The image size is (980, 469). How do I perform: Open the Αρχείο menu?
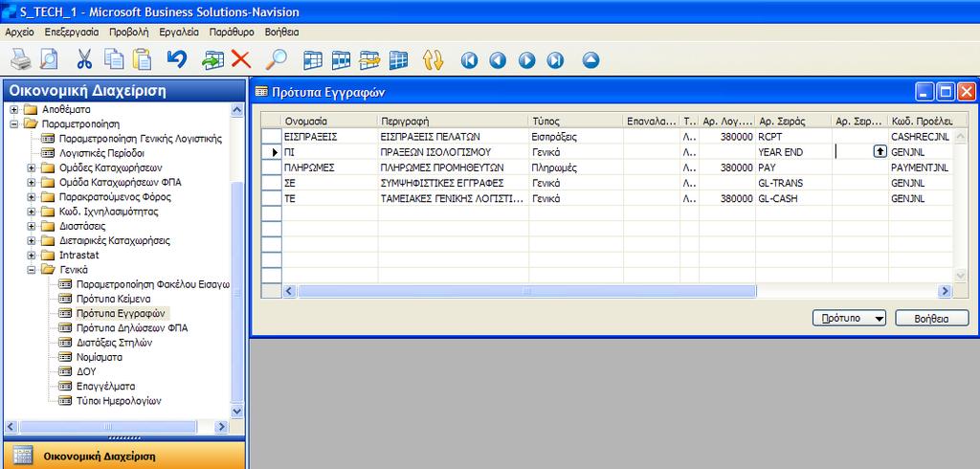pos(19,32)
